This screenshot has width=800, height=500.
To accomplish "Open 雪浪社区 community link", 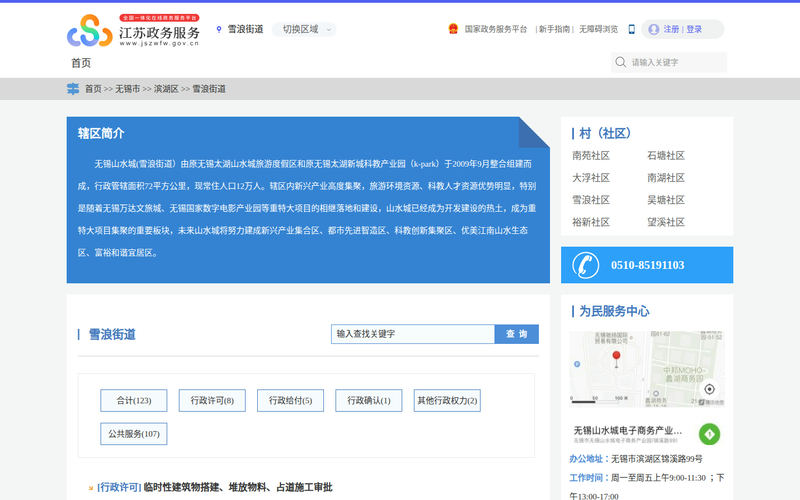I will [591, 200].
